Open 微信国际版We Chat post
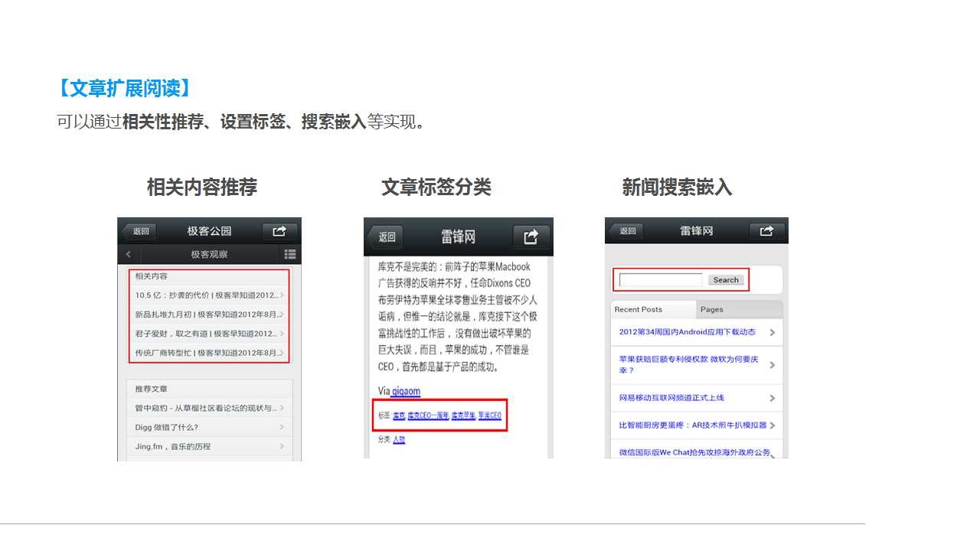The height and width of the screenshot is (551, 980). tap(697, 450)
